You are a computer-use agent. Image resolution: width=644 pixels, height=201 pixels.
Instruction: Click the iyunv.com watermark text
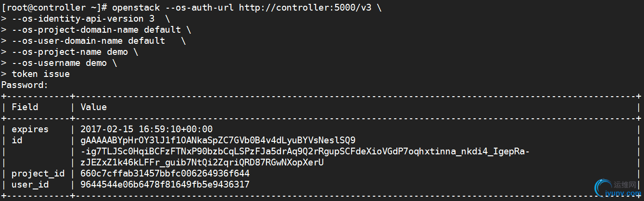tap(623, 194)
